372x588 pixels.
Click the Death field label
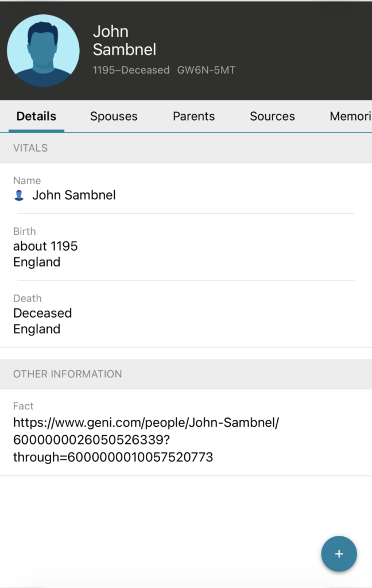[27, 299]
